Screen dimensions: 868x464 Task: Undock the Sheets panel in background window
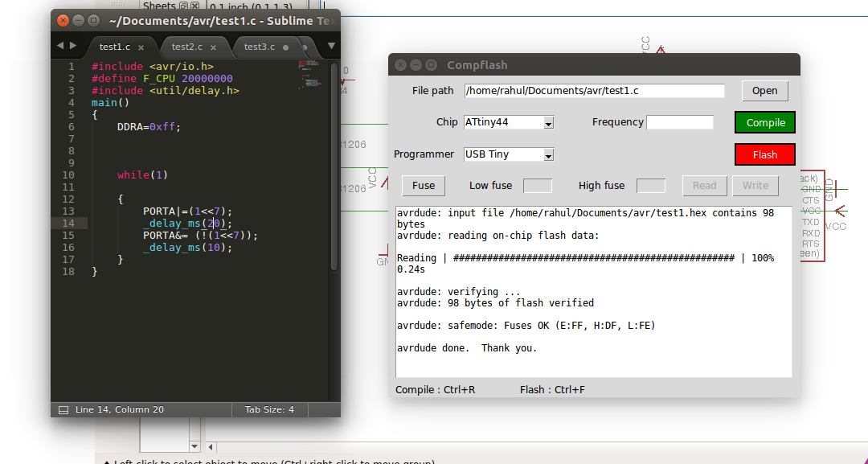(184, 6)
